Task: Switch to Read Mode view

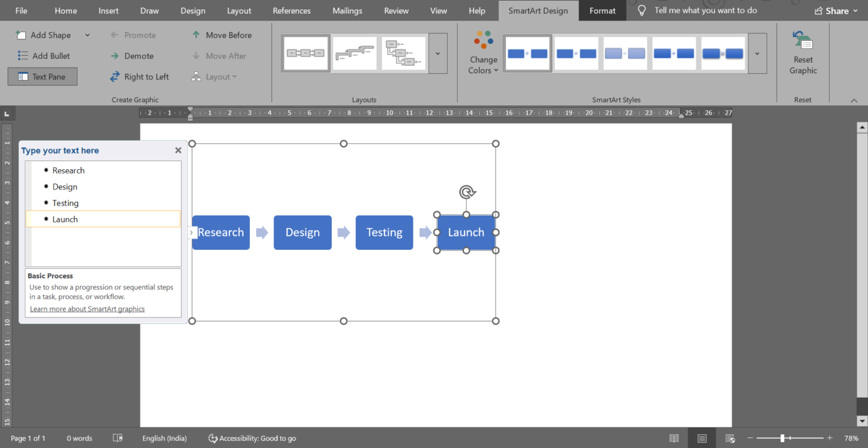Action: click(x=673, y=438)
